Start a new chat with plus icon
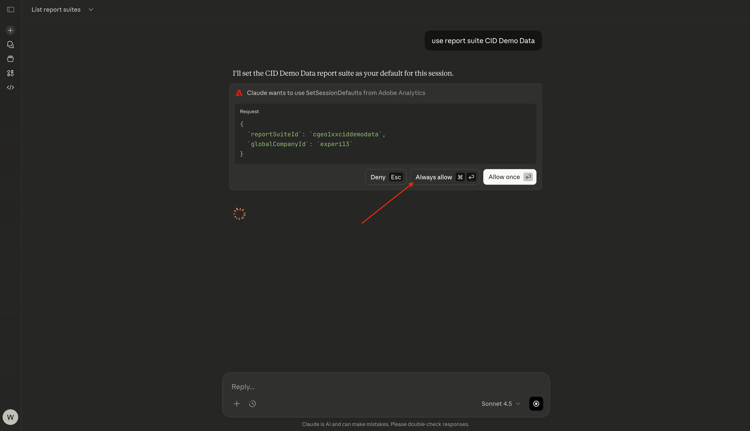This screenshot has width=750, height=431. point(11,30)
